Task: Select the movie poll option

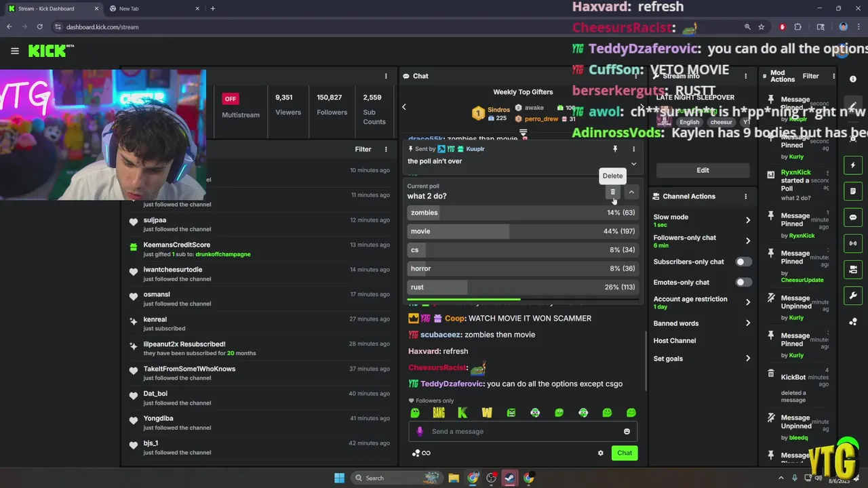Action: [x=523, y=231]
